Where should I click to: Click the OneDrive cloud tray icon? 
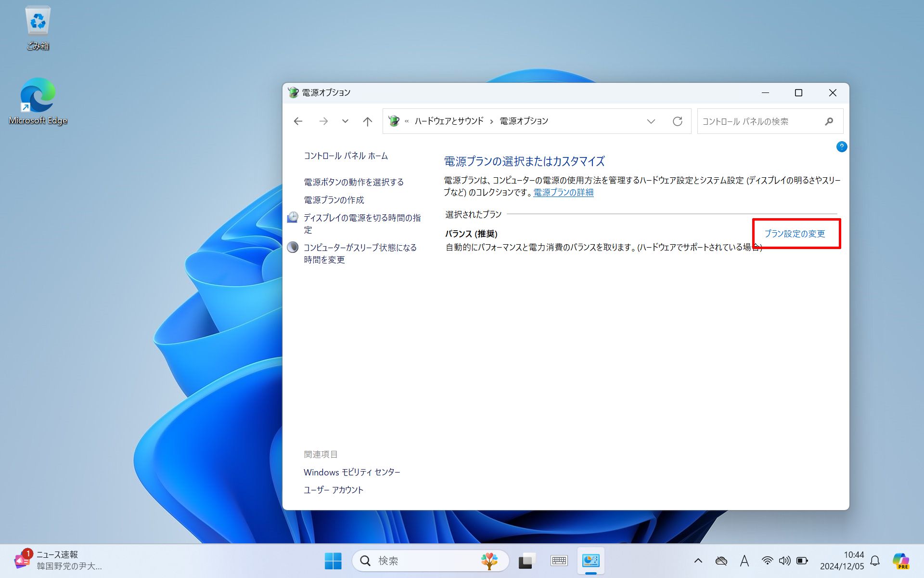tap(721, 561)
